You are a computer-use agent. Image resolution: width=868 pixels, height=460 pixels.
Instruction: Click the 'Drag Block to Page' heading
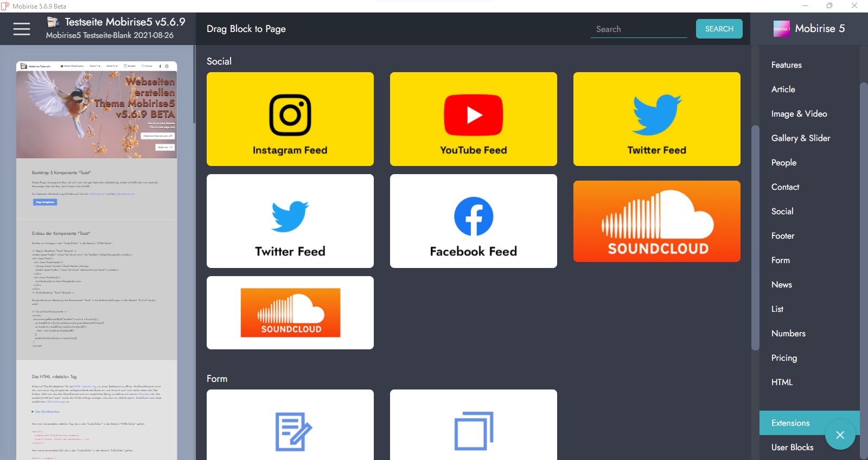(x=246, y=29)
